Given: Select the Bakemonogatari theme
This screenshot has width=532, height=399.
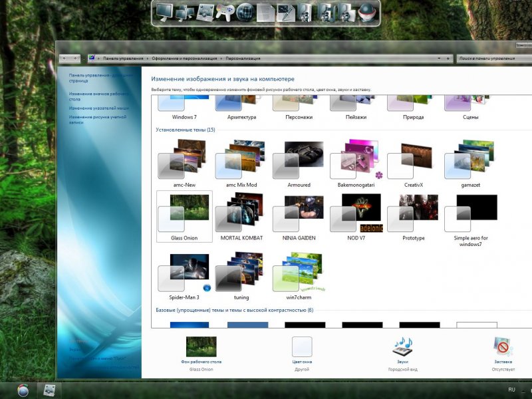Looking at the screenshot, I should (x=356, y=163).
